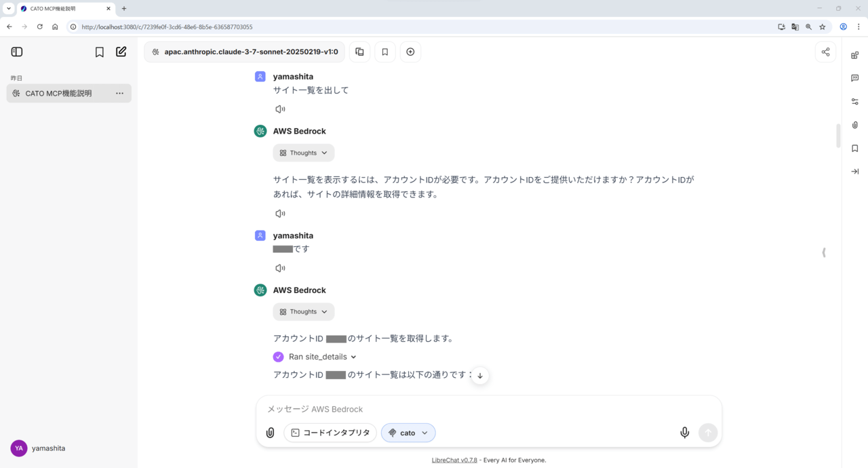Attach a file with paperclip icon
Screen dimensions: 868x468
coord(270,433)
